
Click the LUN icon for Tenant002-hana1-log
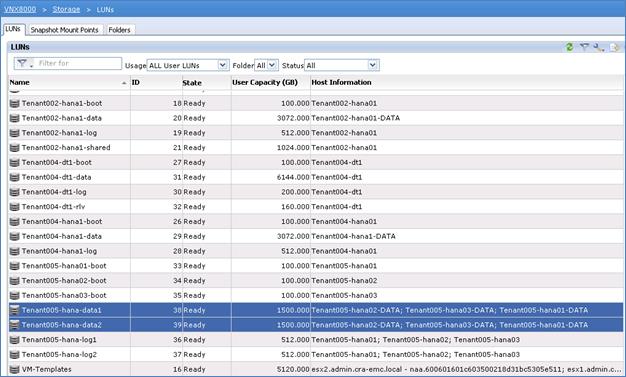point(14,133)
